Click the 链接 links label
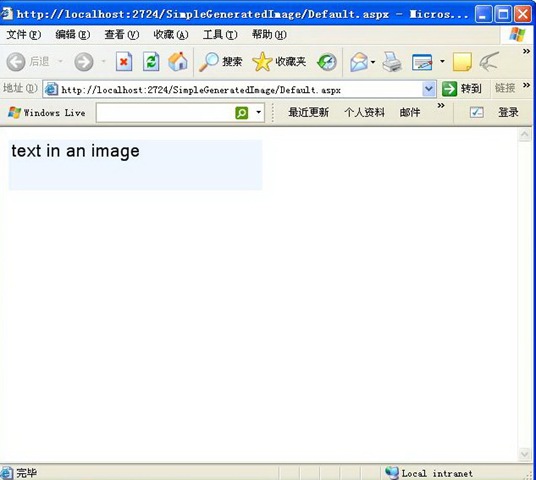Screen dimensions: 536x480 (x=505, y=88)
